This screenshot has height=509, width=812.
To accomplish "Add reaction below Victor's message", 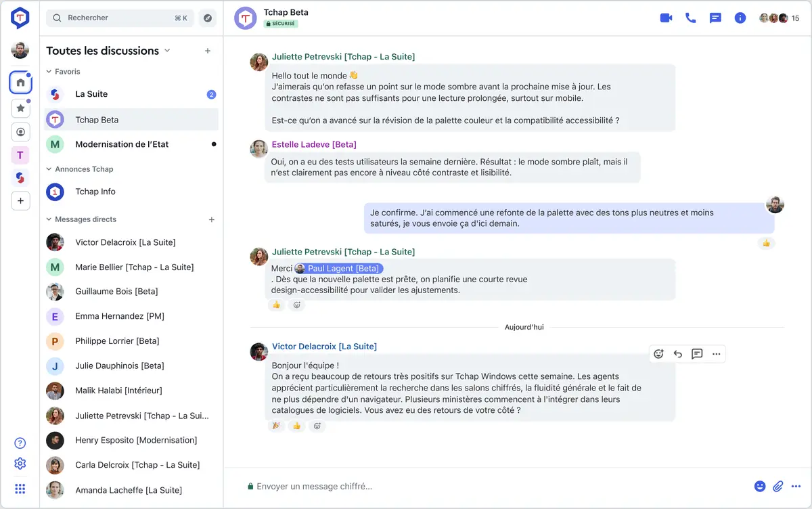I will (x=316, y=426).
